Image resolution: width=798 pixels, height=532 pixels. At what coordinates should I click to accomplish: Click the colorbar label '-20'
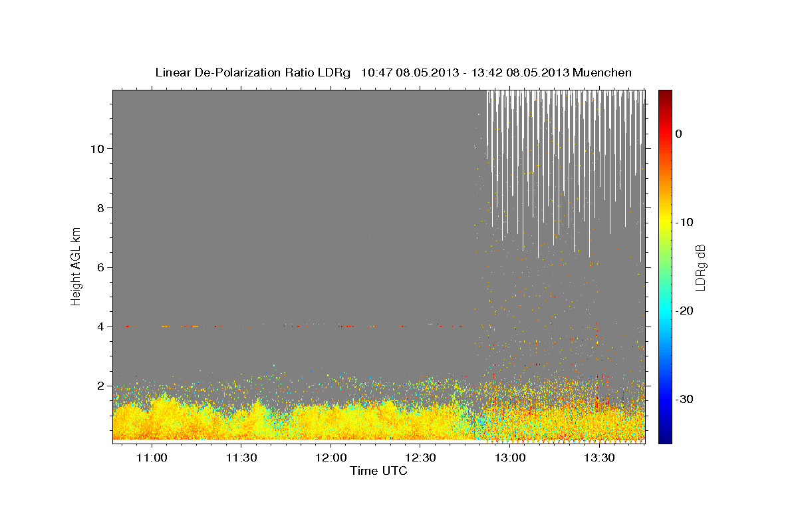pos(685,311)
